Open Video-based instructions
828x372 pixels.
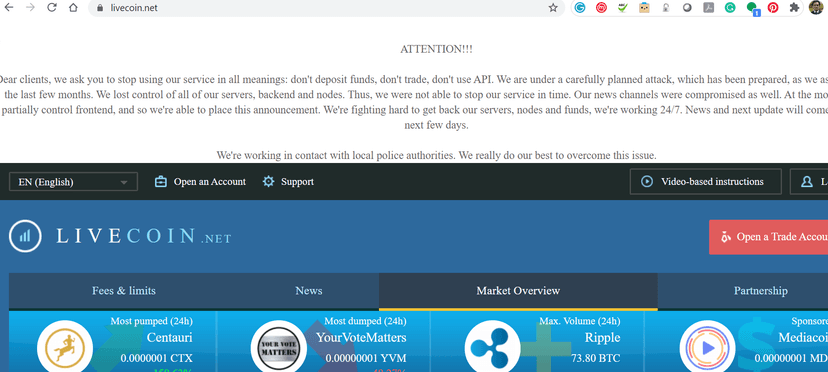pos(705,181)
